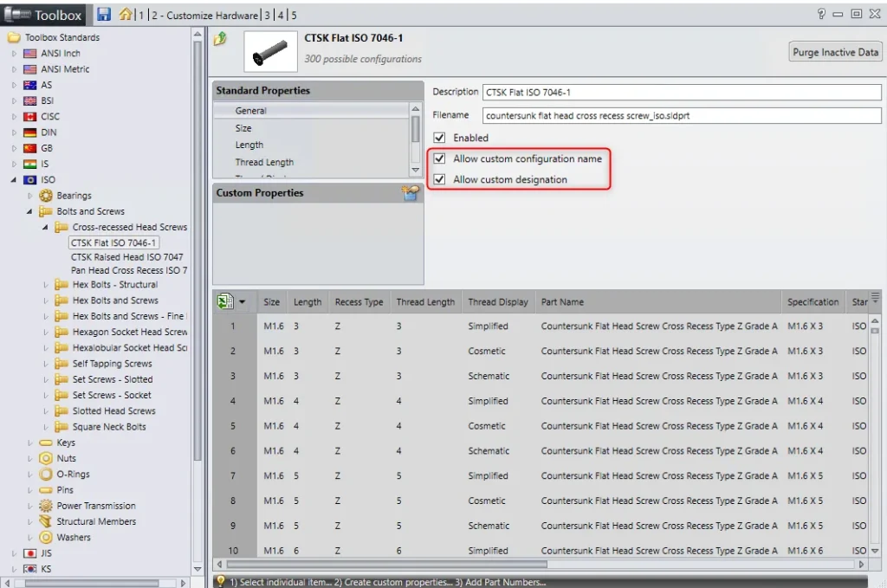This screenshot has width=887, height=588.
Task: Click the screw part thumbnail image
Action: [x=270, y=51]
